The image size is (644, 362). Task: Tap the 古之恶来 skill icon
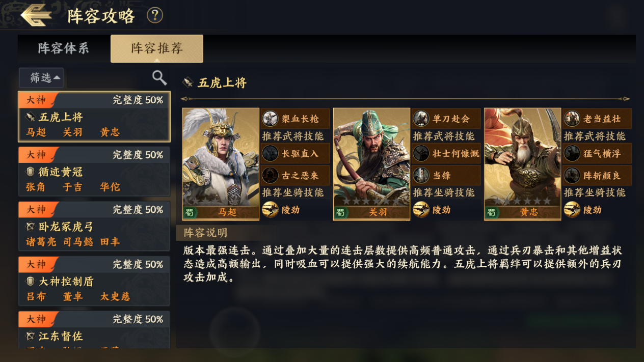[x=270, y=175]
